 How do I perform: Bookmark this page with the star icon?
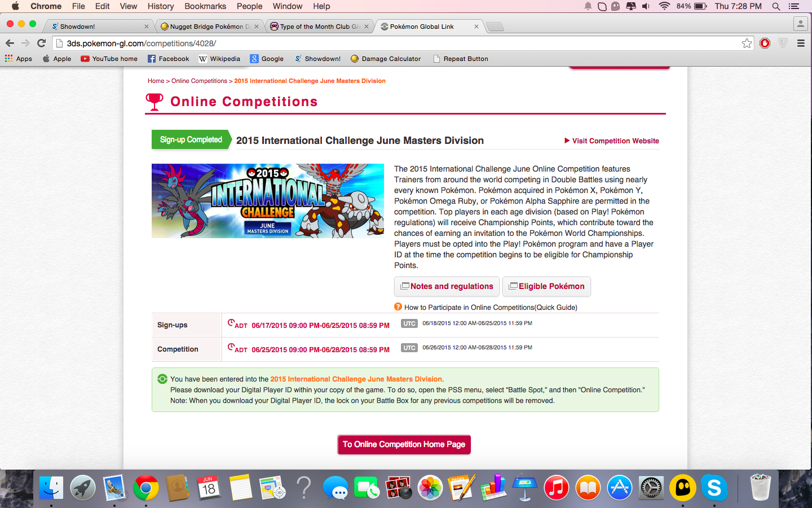pos(747,43)
